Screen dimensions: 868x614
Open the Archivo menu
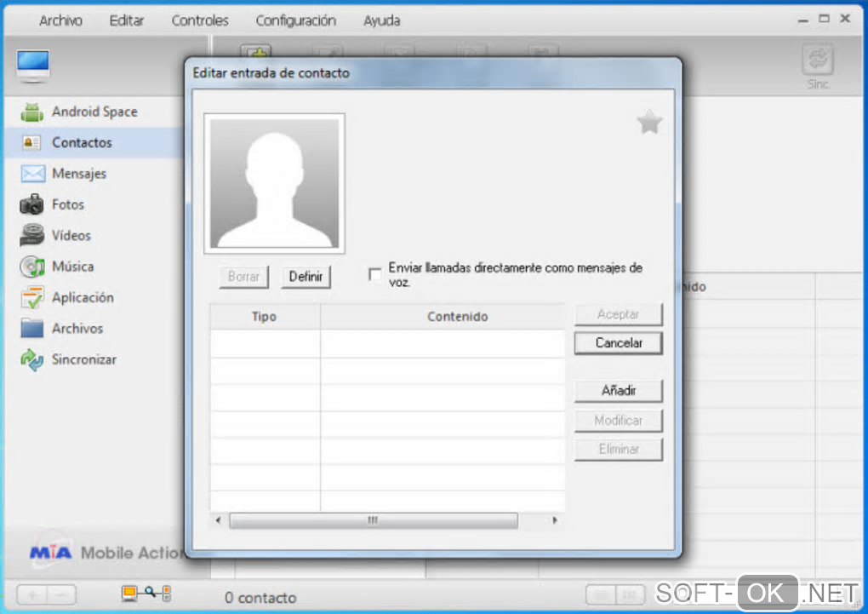click(x=61, y=20)
